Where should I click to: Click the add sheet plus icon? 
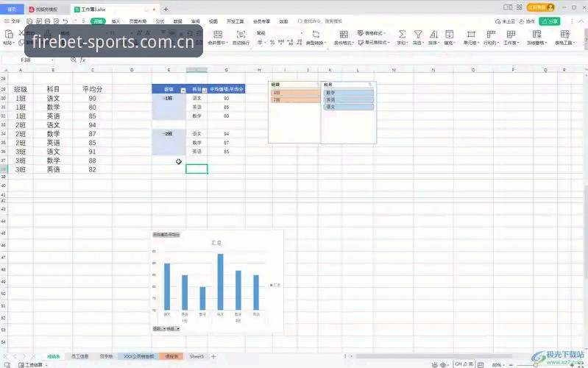(x=213, y=356)
